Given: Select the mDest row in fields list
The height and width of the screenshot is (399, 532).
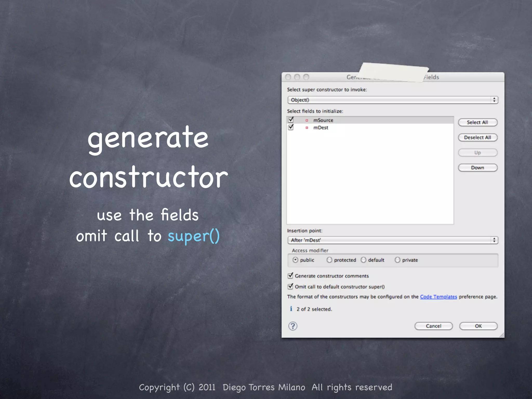Looking at the screenshot, I should tap(370, 128).
